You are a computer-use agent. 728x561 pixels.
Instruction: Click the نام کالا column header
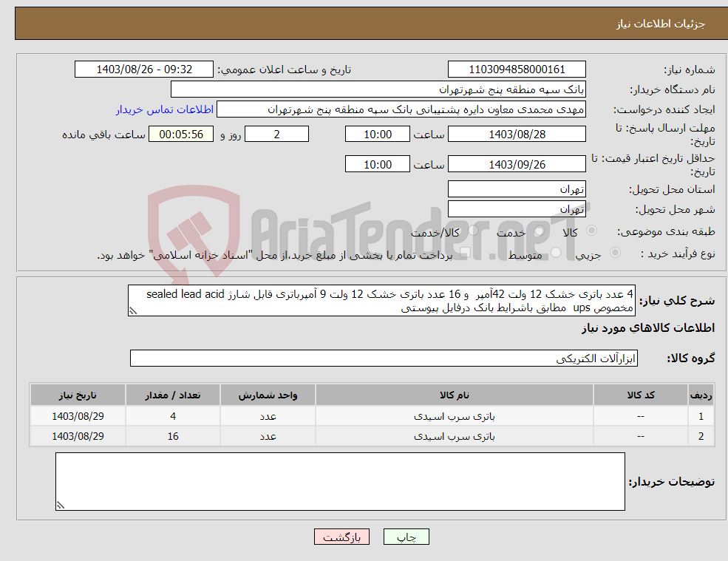[455, 395]
